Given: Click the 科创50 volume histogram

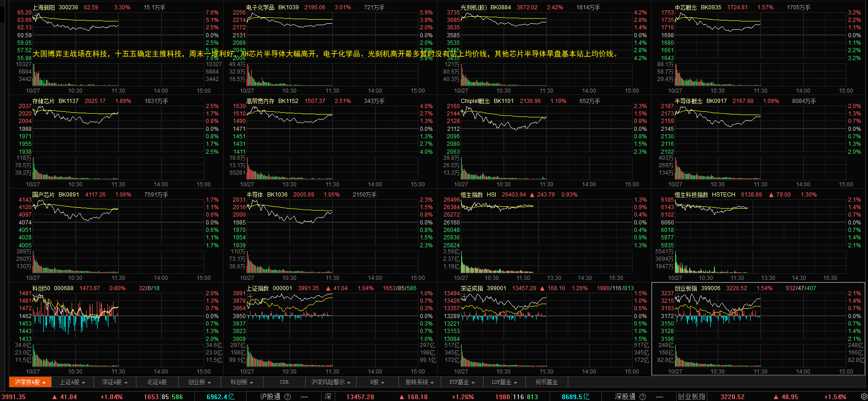Looking at the screenshot, I should [118, 356].
